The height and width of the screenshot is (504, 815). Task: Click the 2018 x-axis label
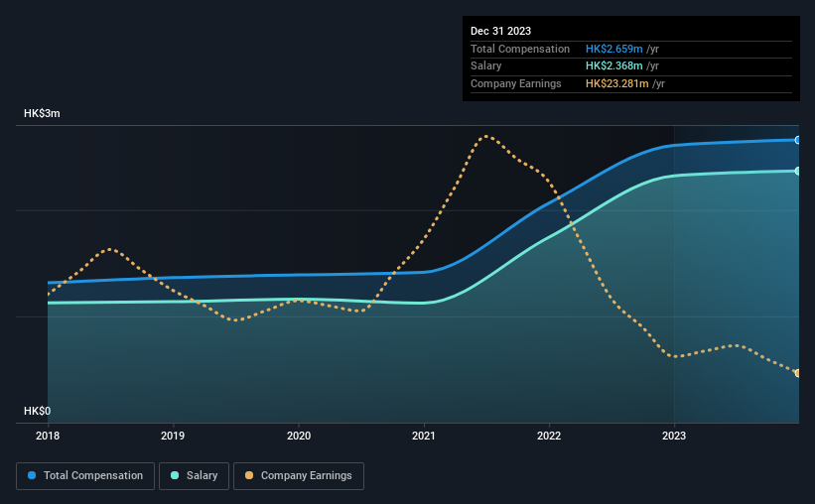tap(48, 436)
